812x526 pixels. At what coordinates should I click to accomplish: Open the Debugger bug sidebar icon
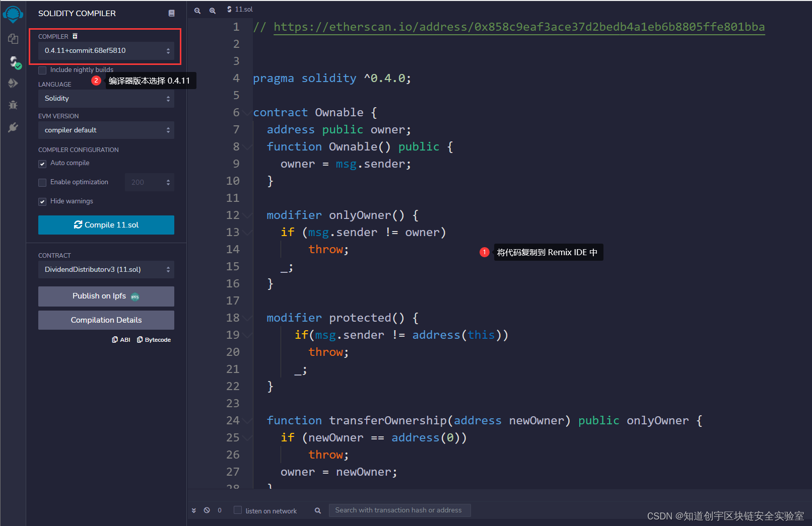[x=13, y=105]
